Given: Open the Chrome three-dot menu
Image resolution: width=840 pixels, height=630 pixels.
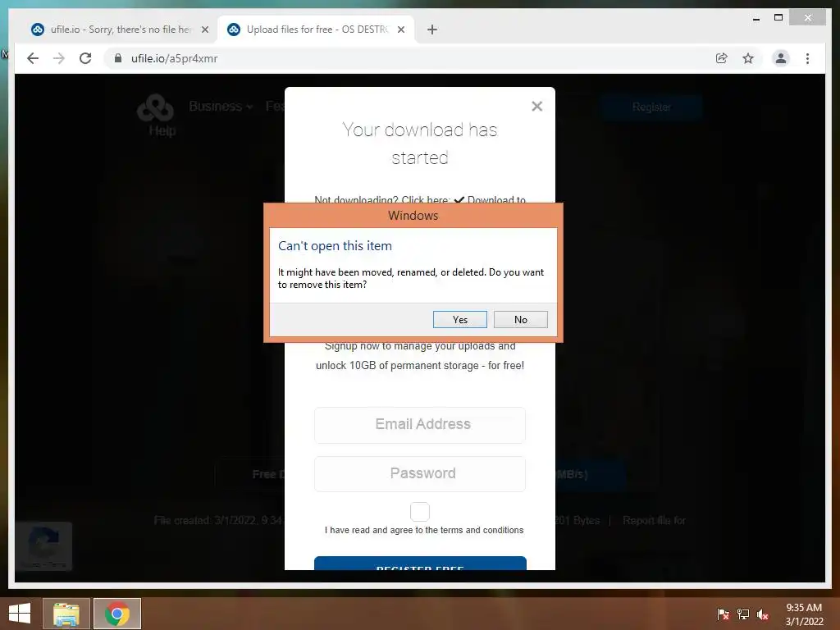Looking at the screenshot, I should tap(807, 58).
